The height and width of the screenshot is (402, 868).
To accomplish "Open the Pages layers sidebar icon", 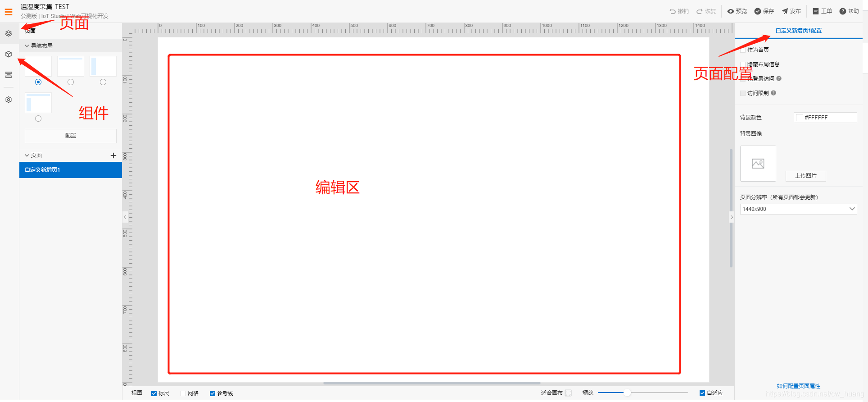I will [9, 33].
